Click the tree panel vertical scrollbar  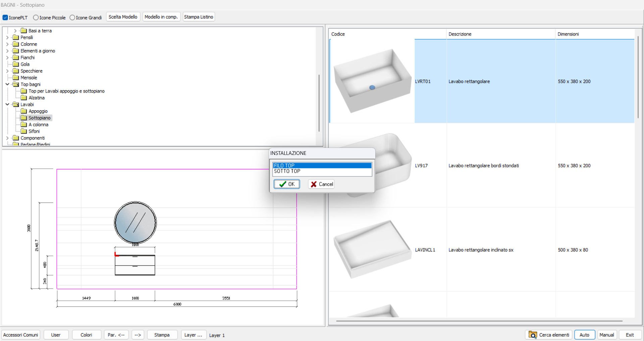(x=319, y=103)
